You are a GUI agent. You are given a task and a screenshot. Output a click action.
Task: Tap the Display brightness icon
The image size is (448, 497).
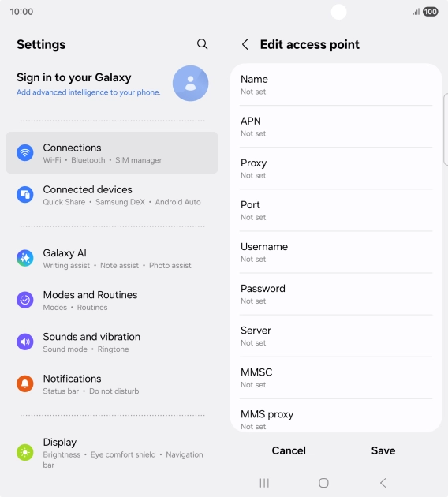[x=25, y=452]
